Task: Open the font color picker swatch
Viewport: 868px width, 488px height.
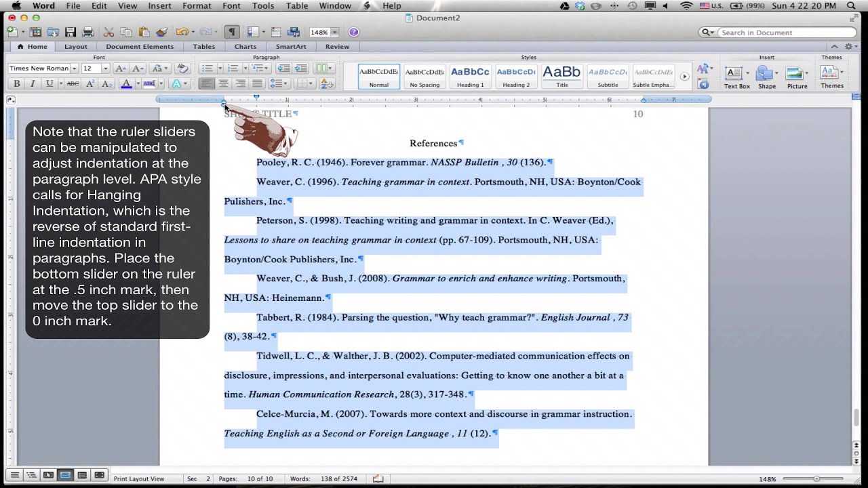Action: [x=125, y=83]
